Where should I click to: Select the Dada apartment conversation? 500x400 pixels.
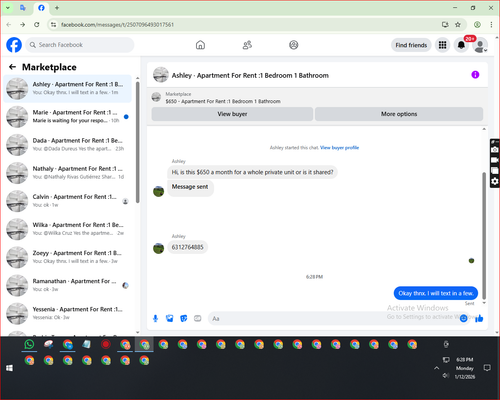pyautogui.click(x=67, y=145)
